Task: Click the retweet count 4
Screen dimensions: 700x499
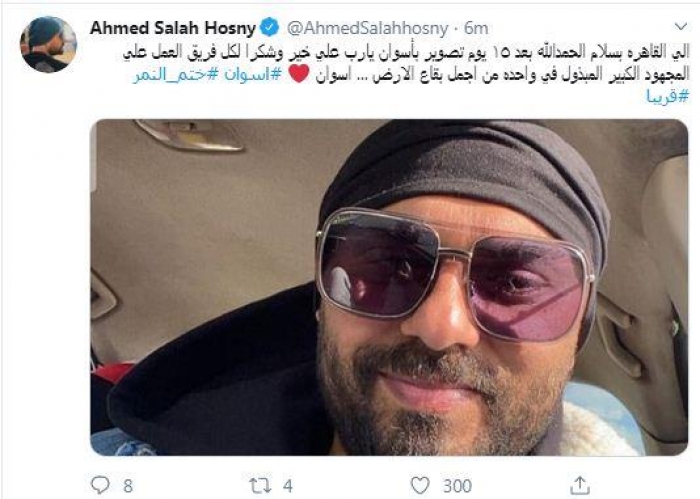Action: [288, 486]
